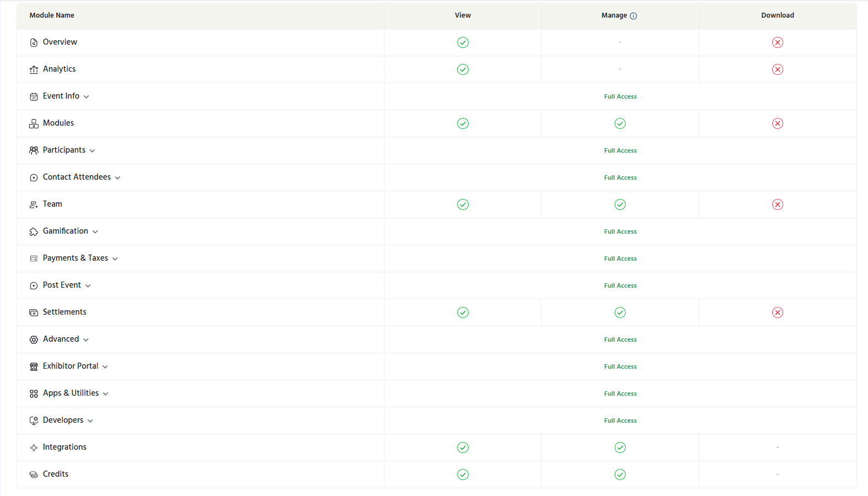Expand the Participants chevron

tap(92, 151)
